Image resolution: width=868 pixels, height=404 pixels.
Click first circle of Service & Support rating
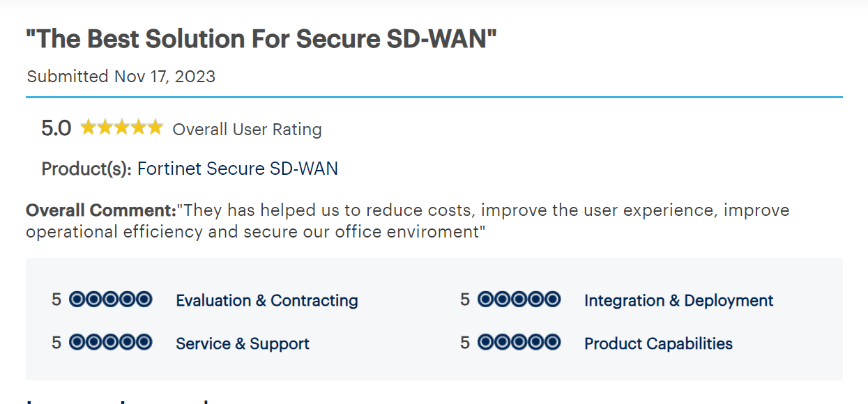(77, 342)
